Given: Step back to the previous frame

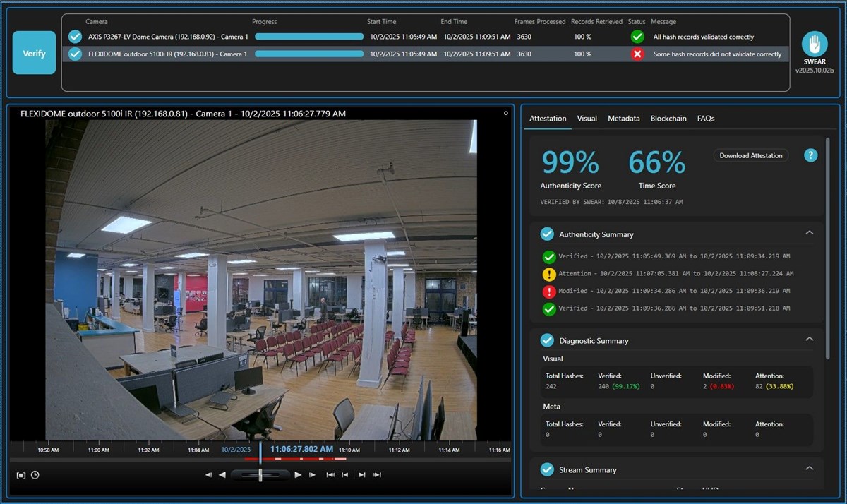Looking at the screenshot, I should click(208, 475).
